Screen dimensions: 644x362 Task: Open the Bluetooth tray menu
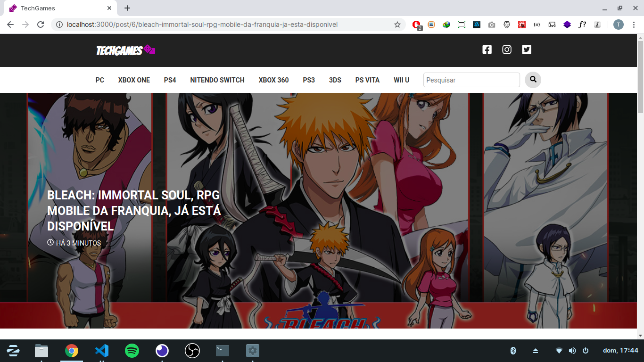(x=513, y=351)
